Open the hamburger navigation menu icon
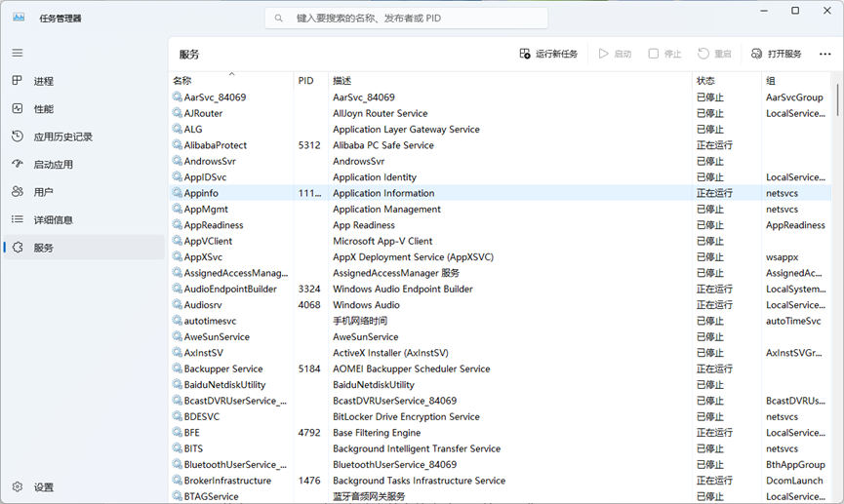Image resolution: width=844 pixels, height=504 pixels. pos(18,53)
